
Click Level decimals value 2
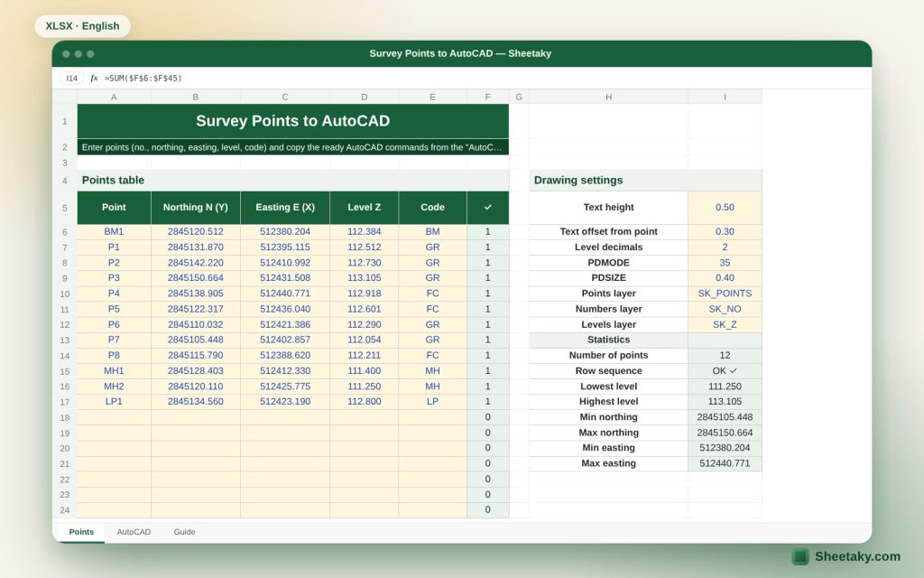(725, 247)
